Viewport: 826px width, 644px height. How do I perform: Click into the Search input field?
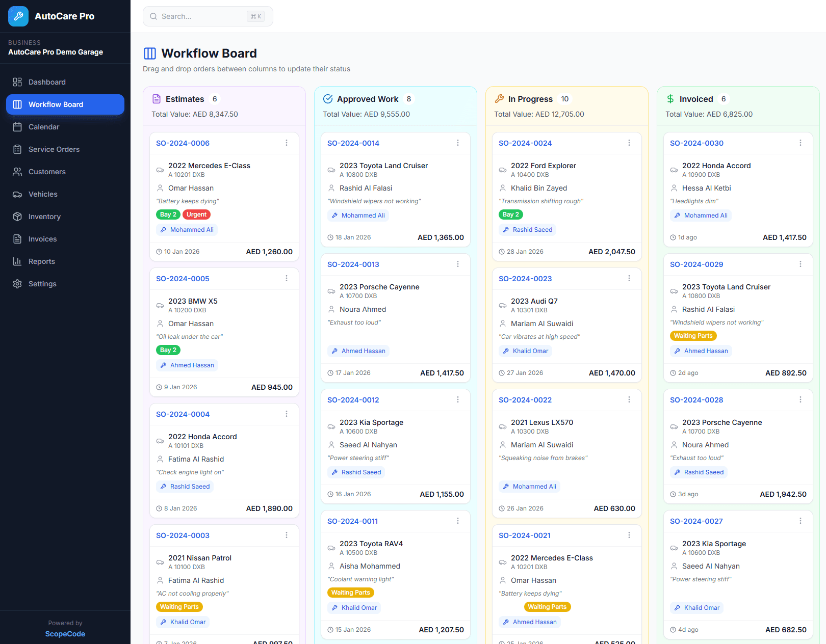[204, 16]
